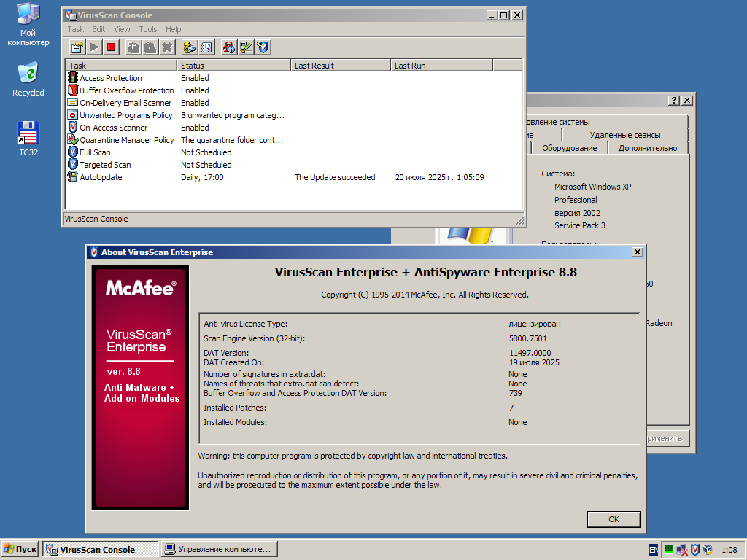Open the Task menu
This screenshot has width=747, height=560.
[x=75, y=29]
